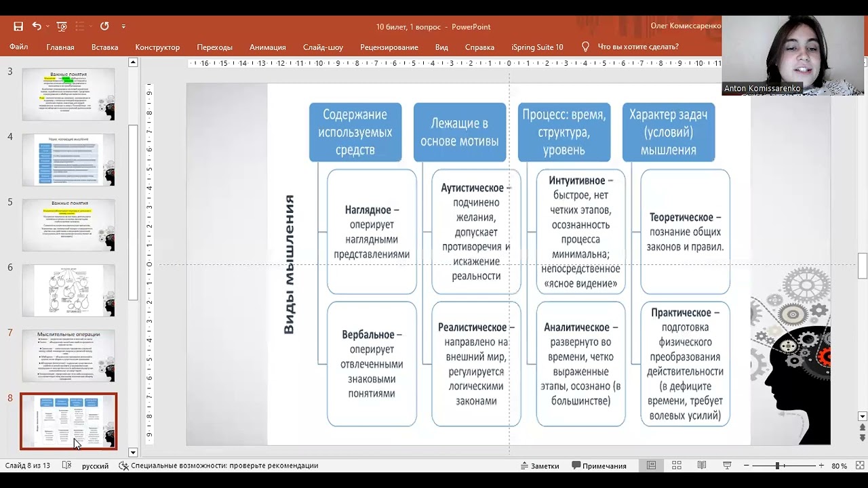Viewport: 868px width, 488px height.
Task: Click the Слайд 8 из 13 indicator
Action: point(28,466)
